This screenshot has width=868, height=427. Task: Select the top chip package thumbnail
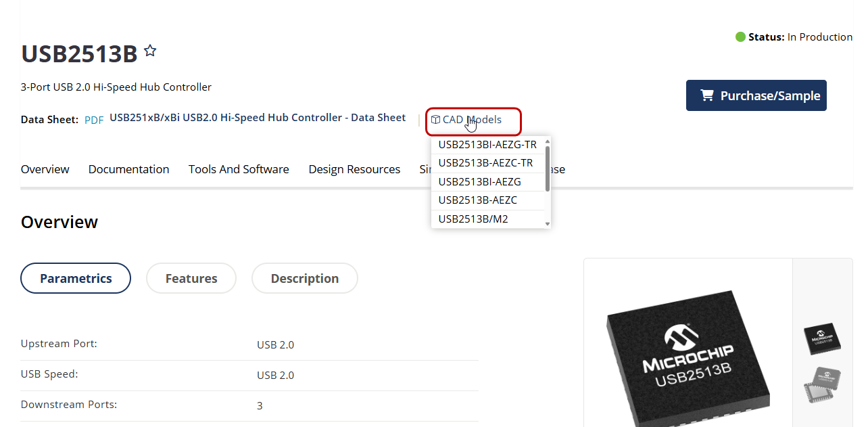point(822,337)
